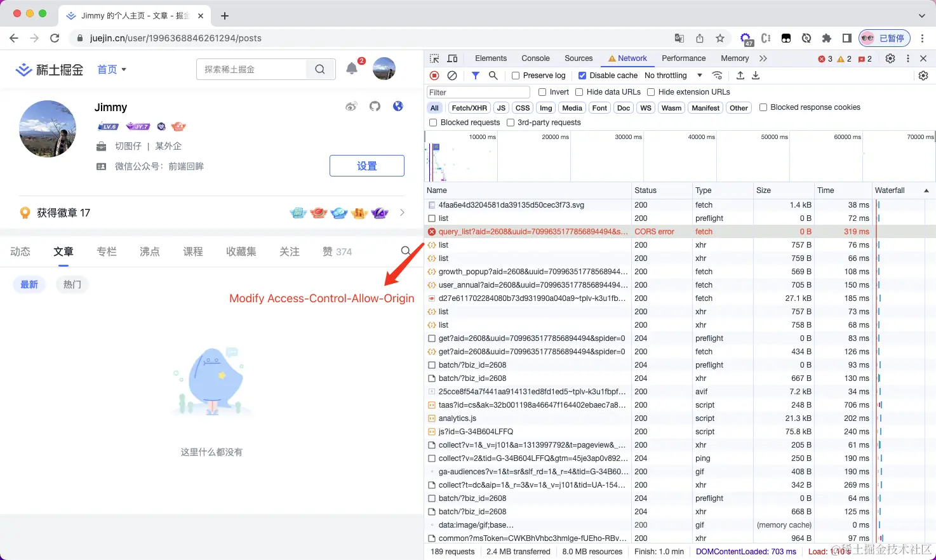
Task: Open the DevTools three-dot customize menu
Action: pos(908,58)
